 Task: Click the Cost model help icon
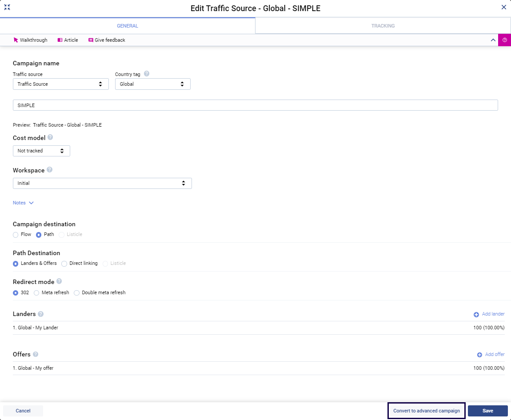point(50,138)
